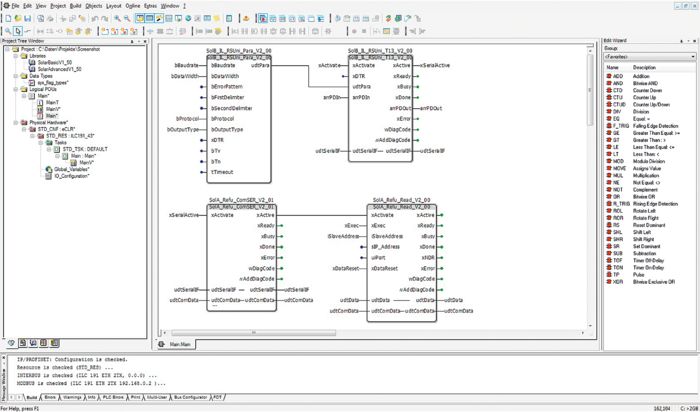Switch to the Warnings message tab

point(71,397)
